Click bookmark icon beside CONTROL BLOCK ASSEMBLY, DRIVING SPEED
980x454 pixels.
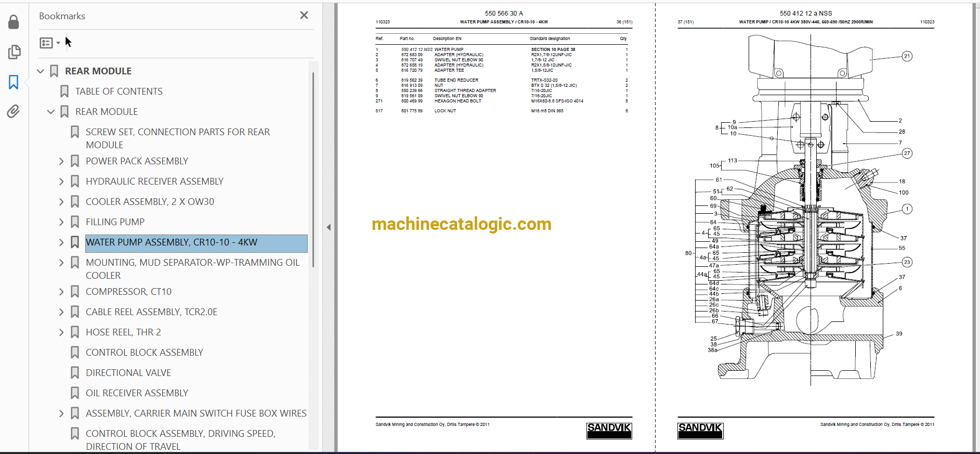75,434
